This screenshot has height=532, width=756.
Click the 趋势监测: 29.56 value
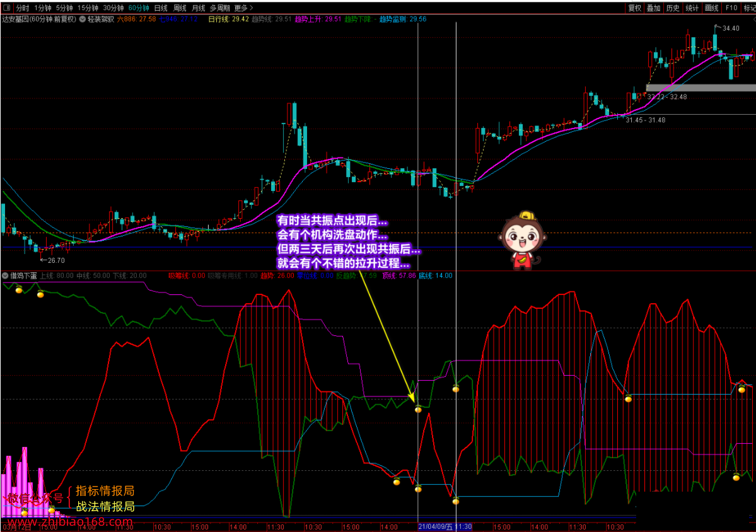(x=402, y=20)
